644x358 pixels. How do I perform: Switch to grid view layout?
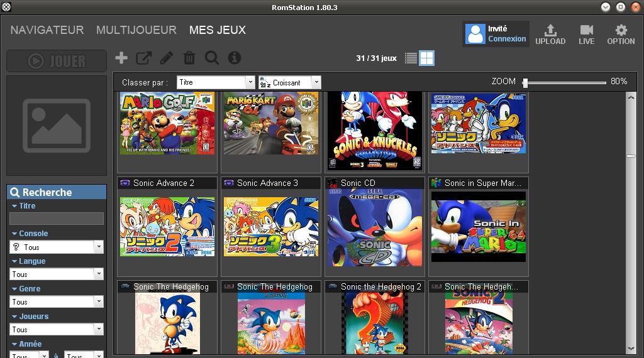click(x=426, y=58)
